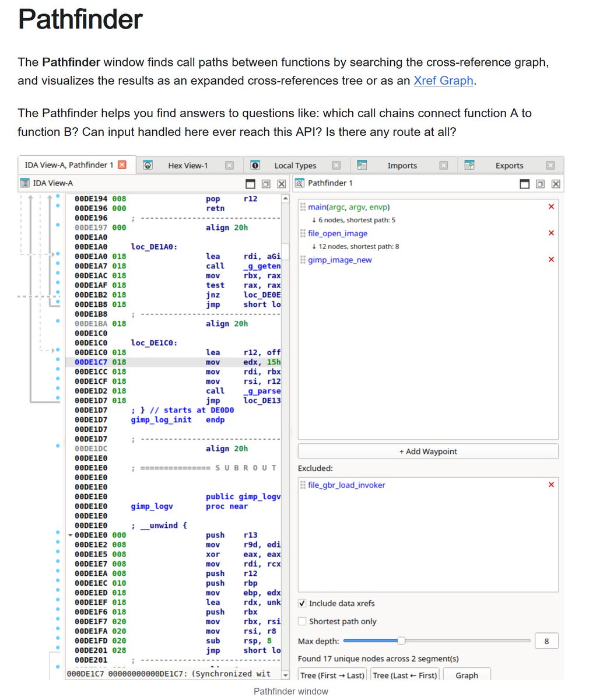Image resolution: width=596 pixels, height=700 pixels.
Task: Click the _g_geten call operand
Action: click(x=262, y=266)
